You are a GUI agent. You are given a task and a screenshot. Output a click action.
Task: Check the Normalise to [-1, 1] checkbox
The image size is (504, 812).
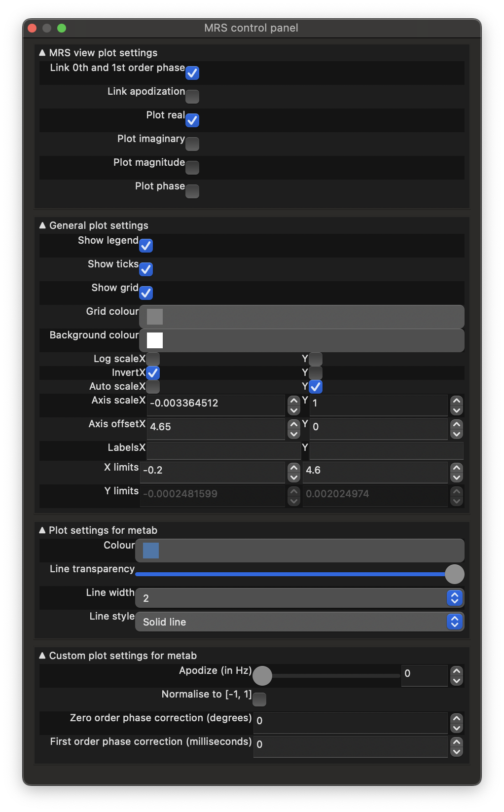[x=259, y=700]
